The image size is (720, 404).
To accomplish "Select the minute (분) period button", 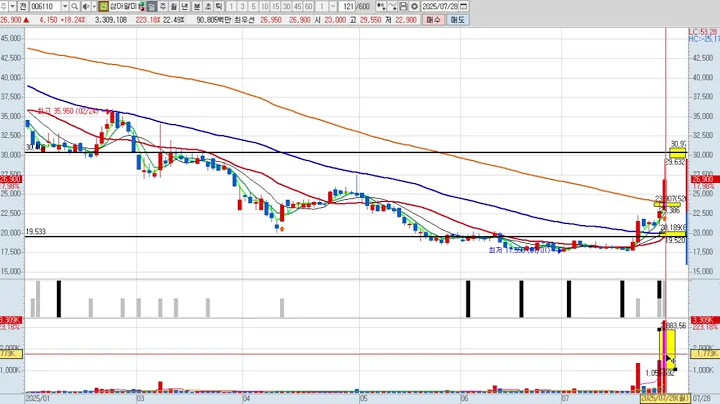I will pyautogui.click(x=197, y=6).
